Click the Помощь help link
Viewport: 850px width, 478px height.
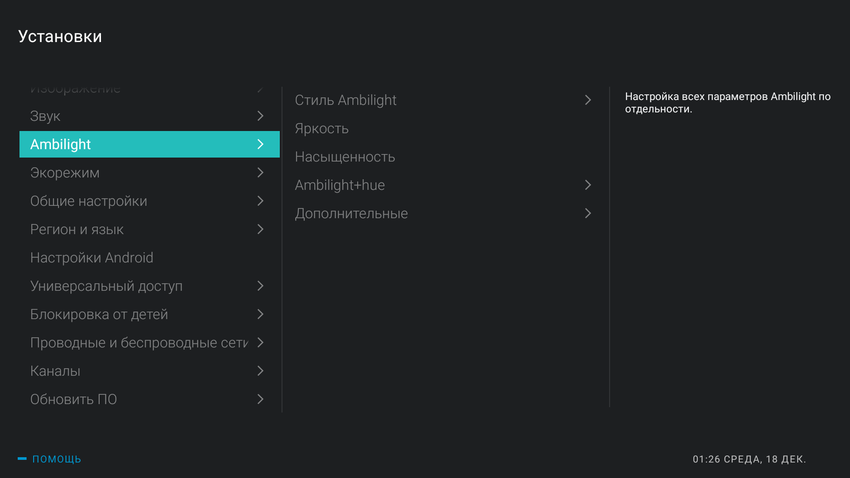click(x=57, y=459)
